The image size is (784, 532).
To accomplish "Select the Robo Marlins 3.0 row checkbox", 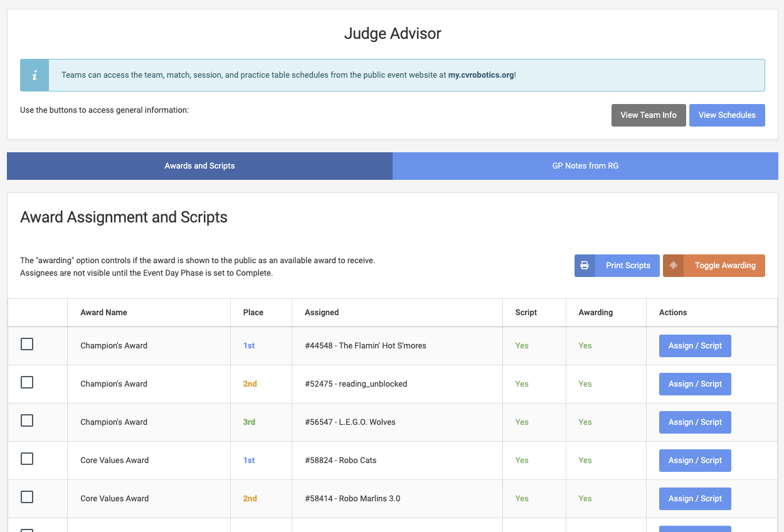I will [27, 497].
